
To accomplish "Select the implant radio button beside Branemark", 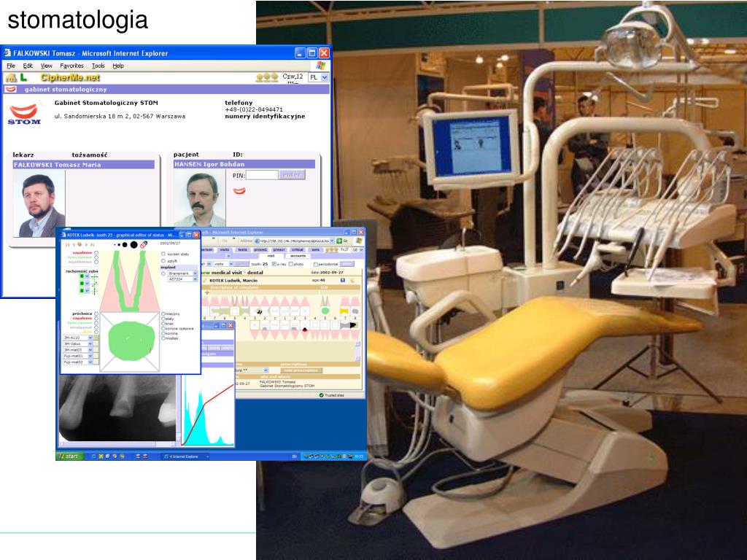I will (x=163, y=274).
